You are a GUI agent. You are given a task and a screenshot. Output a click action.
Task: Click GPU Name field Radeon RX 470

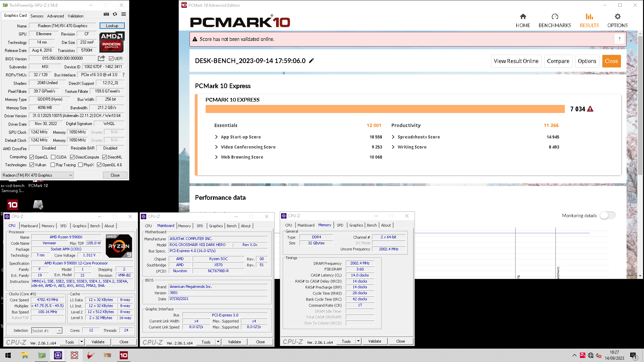pos(63,26)
